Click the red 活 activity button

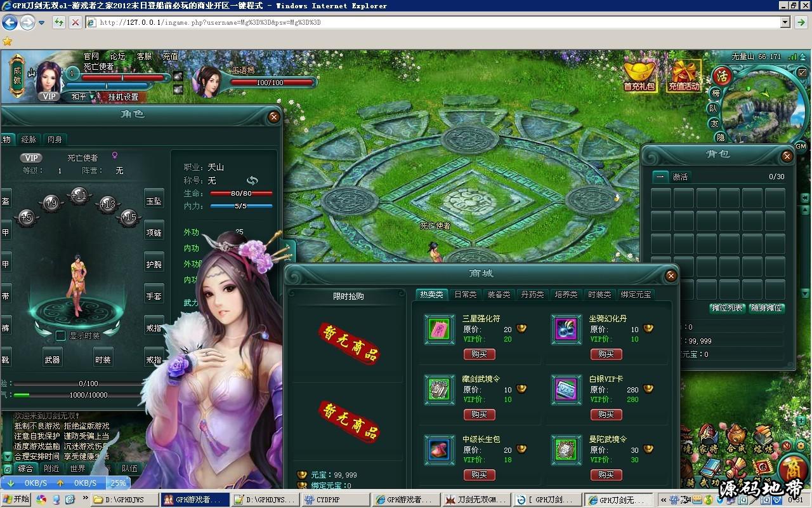(722, 76)
